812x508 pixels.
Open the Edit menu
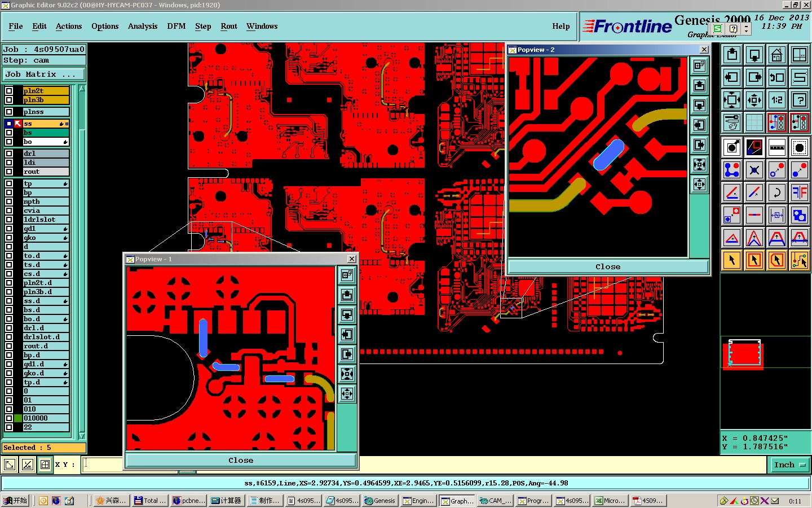pos(39,27)
